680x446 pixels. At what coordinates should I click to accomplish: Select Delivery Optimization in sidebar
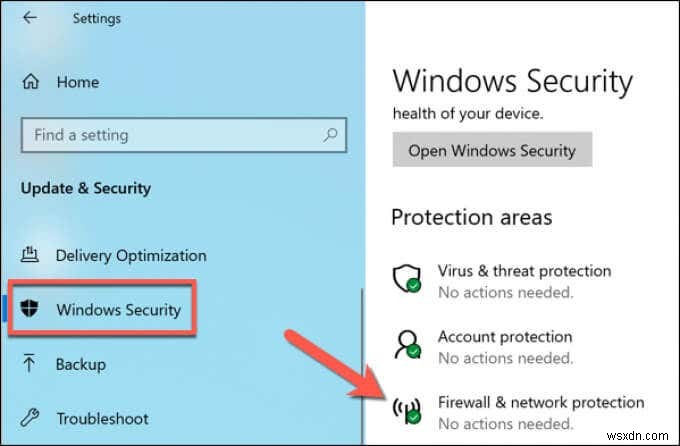(131, 255)
